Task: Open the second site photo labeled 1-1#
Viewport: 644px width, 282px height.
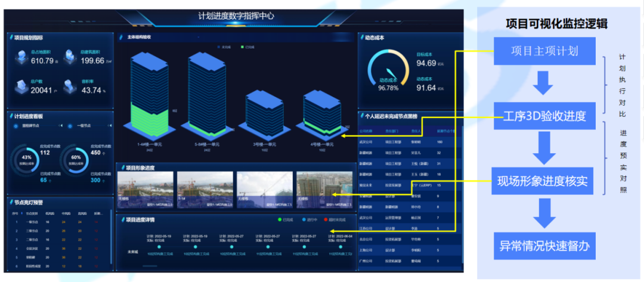Action: tap(205, 189)
